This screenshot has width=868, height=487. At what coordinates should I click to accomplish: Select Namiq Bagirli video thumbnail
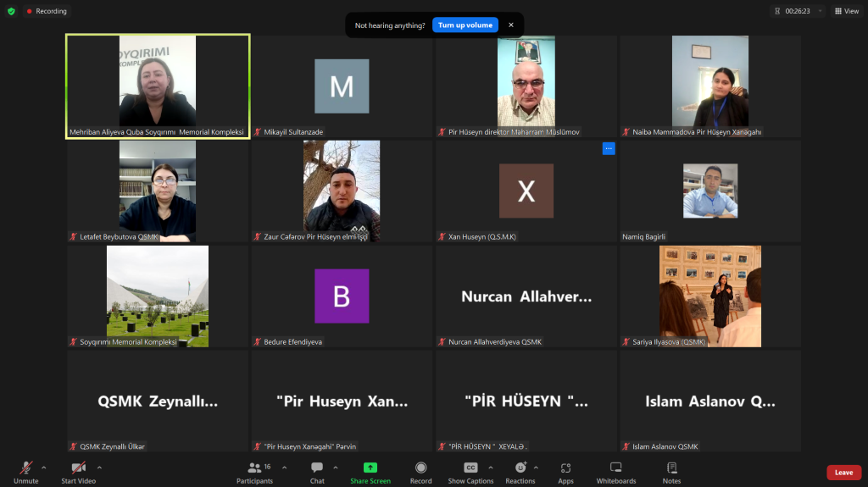pyautogui.click(x=710, y=191)
